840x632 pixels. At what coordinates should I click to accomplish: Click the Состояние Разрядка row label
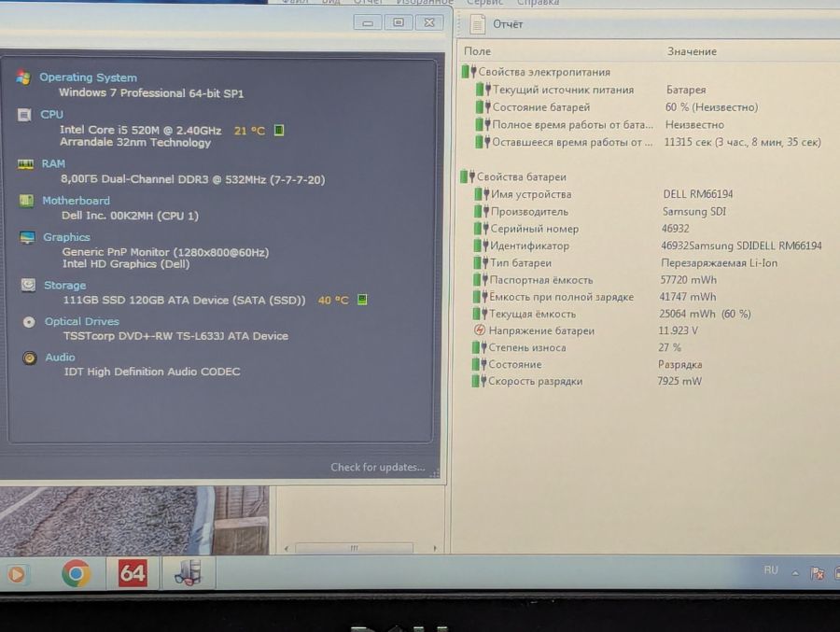tap(515, 364)
